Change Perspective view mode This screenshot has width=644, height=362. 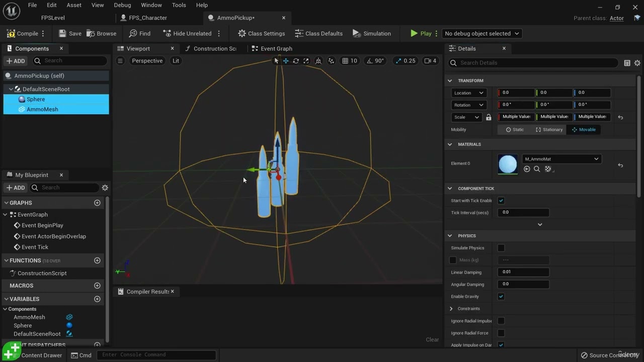click(147, 61)
